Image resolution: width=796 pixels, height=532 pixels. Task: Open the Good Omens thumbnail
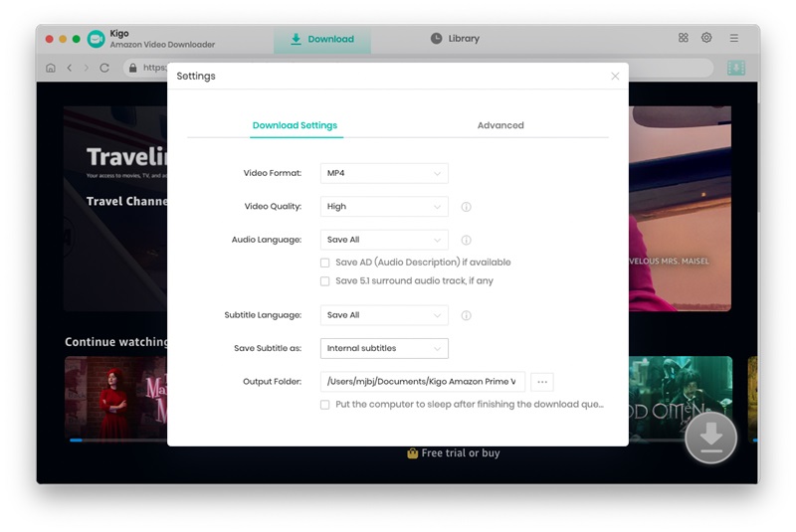(x=681, y=397)
